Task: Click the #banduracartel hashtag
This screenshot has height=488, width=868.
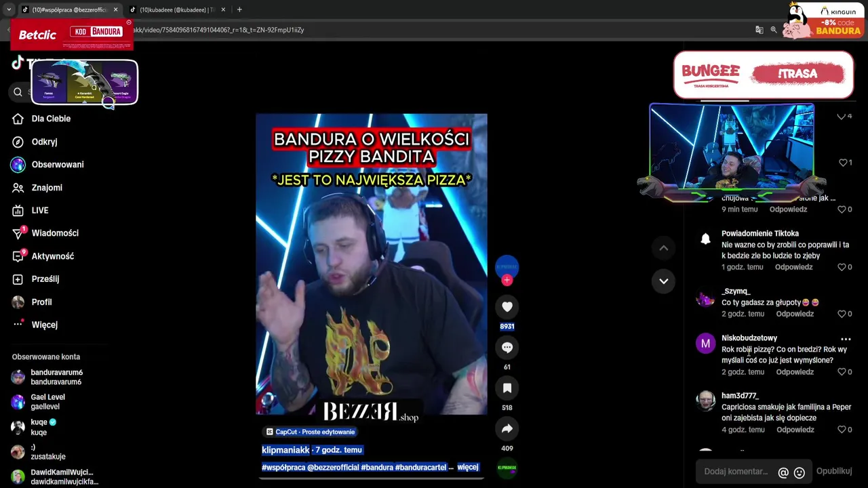Action: [420, 467]
